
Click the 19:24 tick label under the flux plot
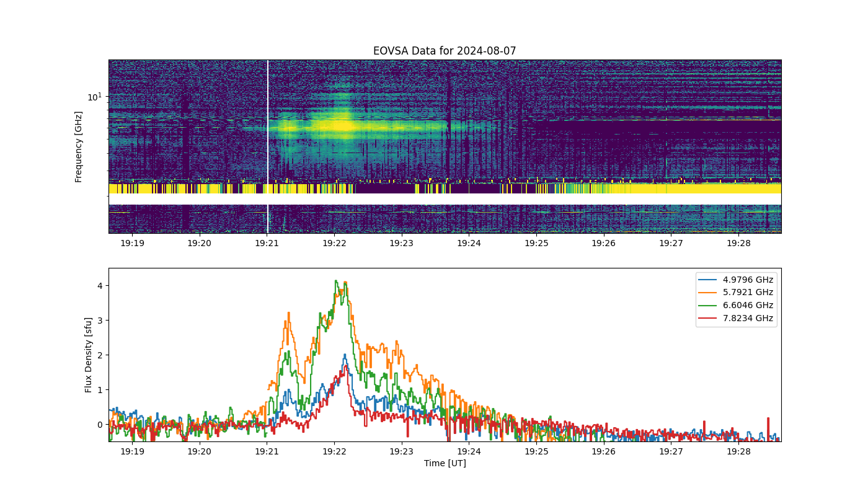pos(469,452)
